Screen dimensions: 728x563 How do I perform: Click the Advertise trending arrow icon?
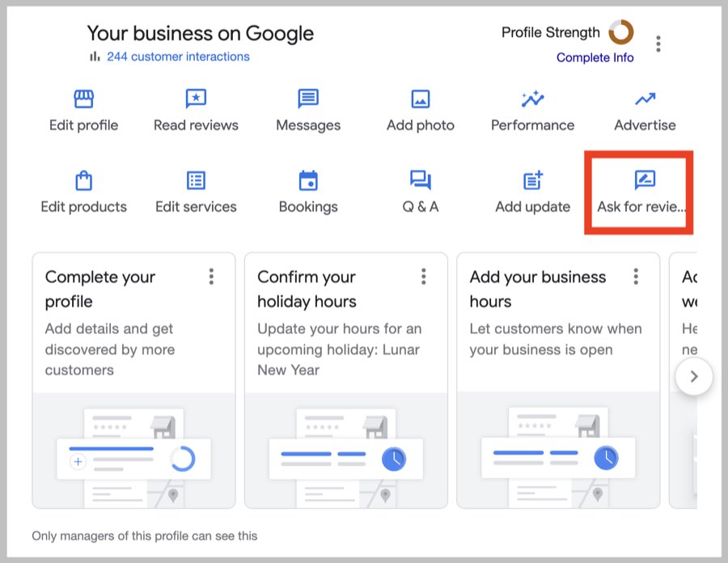[645, 99]
